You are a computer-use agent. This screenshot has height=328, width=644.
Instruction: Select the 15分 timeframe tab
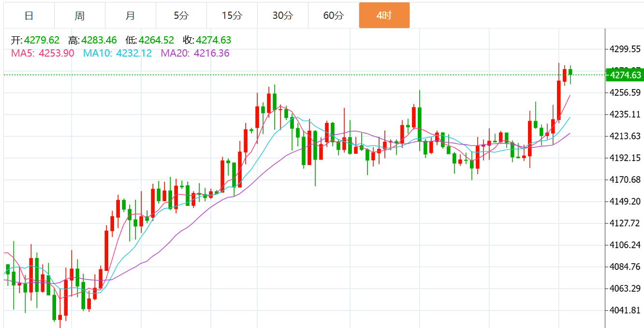232,15
